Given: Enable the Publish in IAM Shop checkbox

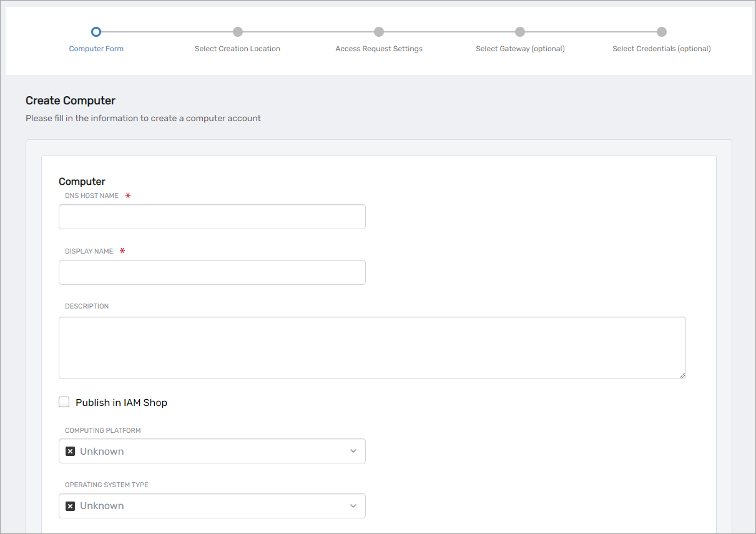Looking at the screenshot, I should point(64,402).
